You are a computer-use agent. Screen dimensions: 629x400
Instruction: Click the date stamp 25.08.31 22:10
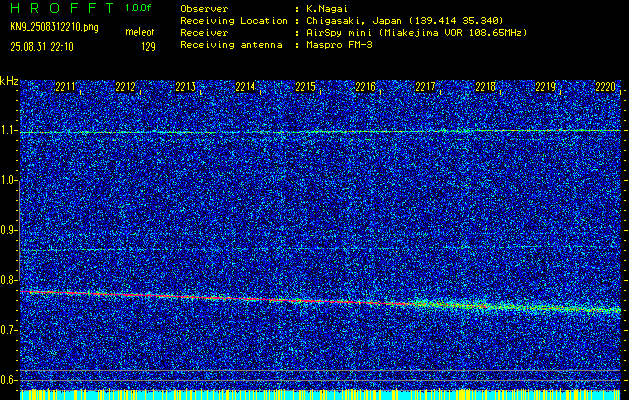click(42, 47)
